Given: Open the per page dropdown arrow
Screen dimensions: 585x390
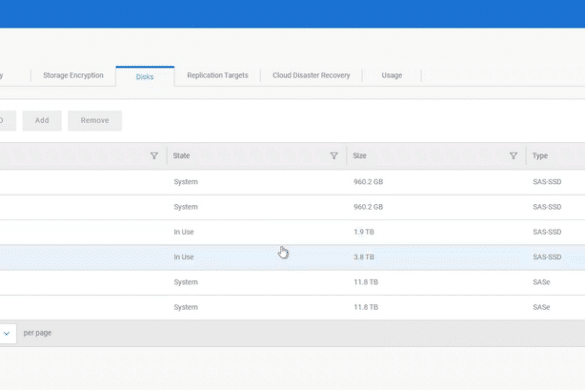Looking at the screenshot, I should [x=7, y=333].
